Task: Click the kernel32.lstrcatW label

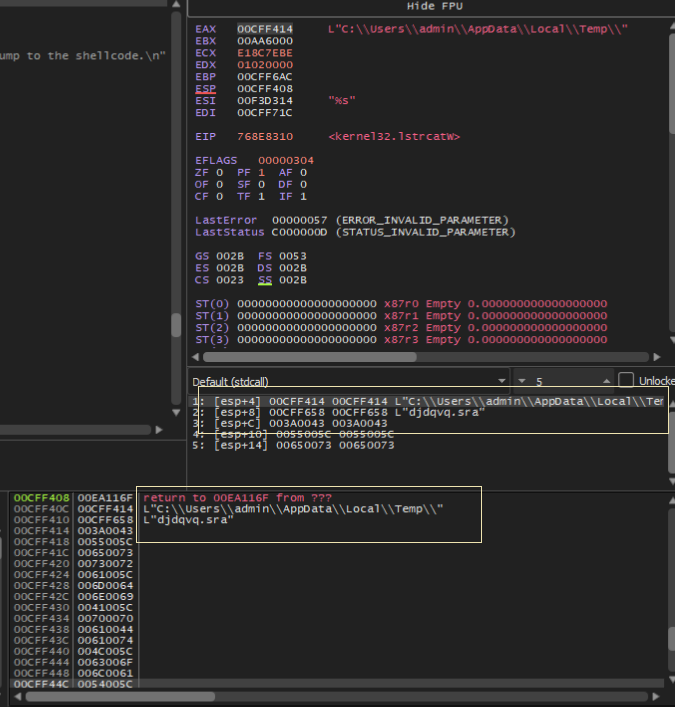Action: [394, 137]
